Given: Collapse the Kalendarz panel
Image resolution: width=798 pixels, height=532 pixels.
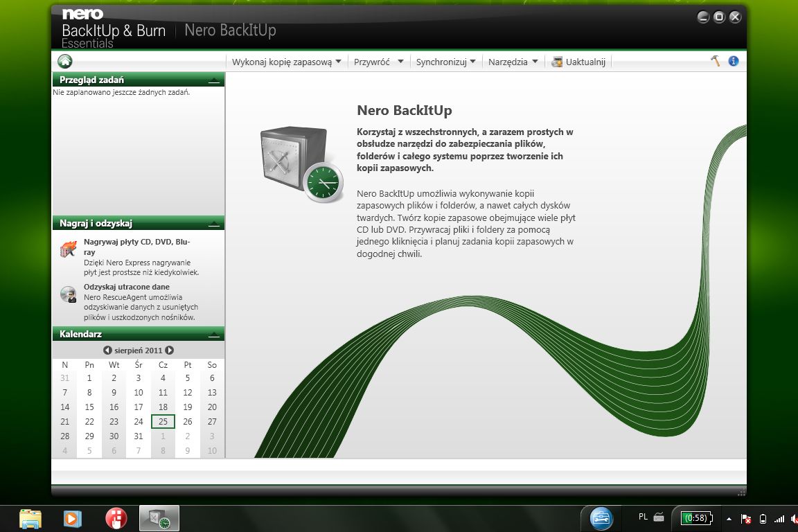Looking at the screenshot, I should point(214,335).
